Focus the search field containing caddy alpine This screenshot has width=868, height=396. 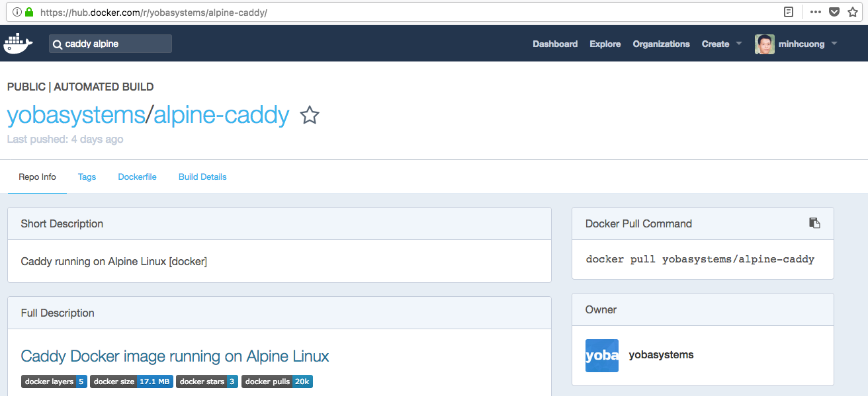click(x=110, y=44)
